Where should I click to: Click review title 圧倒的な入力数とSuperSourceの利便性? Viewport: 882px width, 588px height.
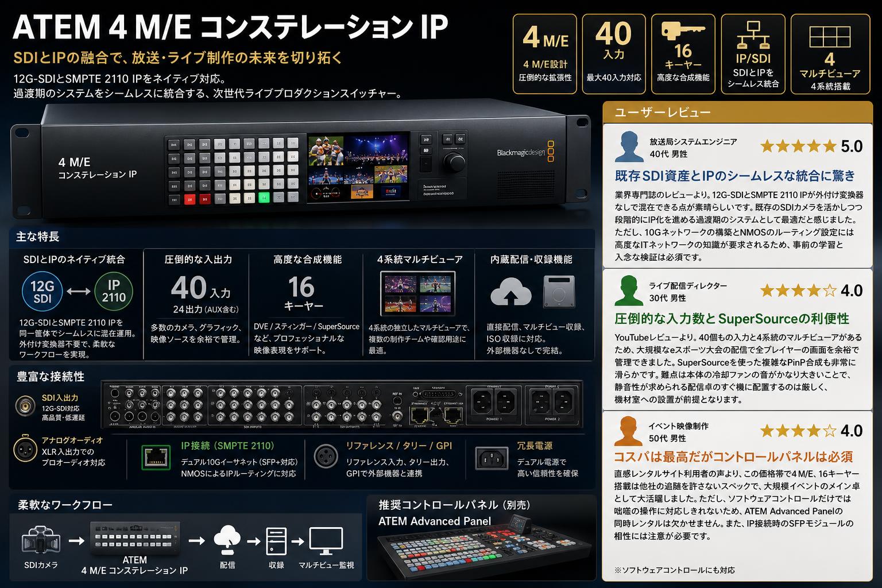(x=732, y=319)
